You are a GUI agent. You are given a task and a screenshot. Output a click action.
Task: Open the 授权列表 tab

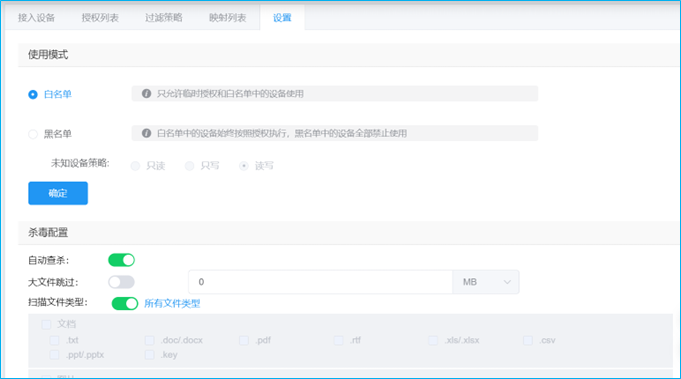(100, 18)
